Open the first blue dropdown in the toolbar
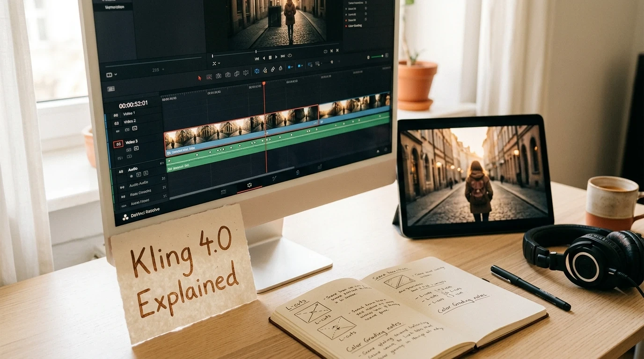 [291, 67]
